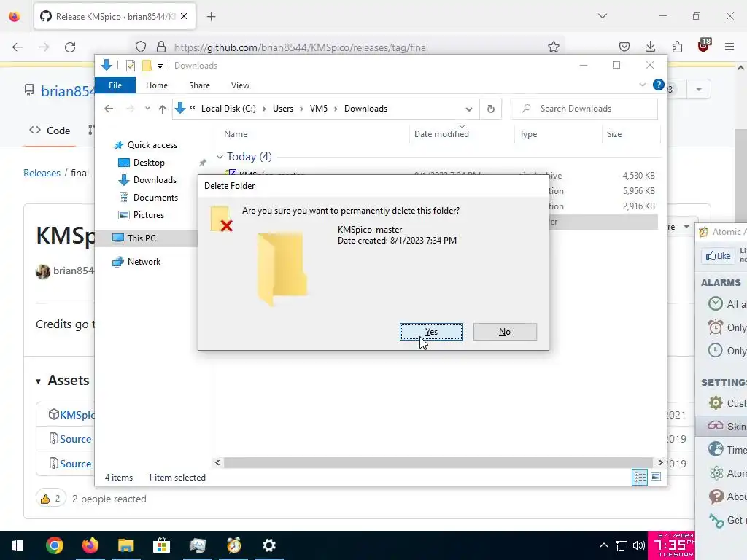
Task: Click thumbs up reaction on GitHub
Action: tap(50, 499)
